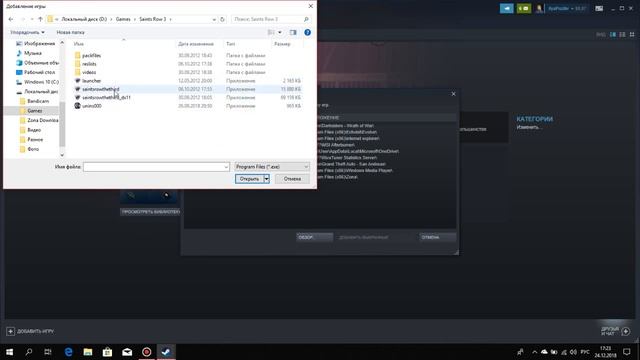Screen dimensions: 640x360
Task: Click the search magnifier in the file dialog
Action: coord(306,19)
